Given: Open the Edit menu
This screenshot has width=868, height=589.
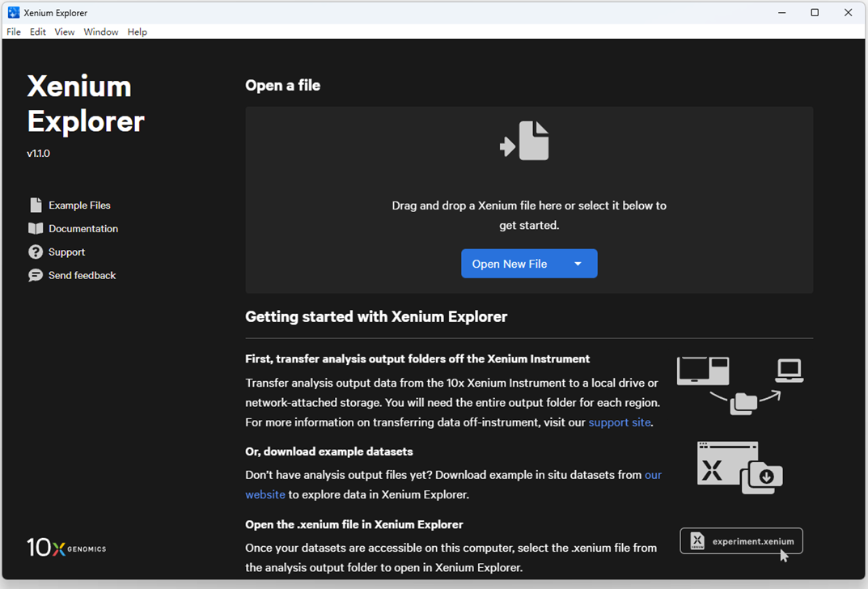Looking at the screenshot, I should click(x=38, y=32).
